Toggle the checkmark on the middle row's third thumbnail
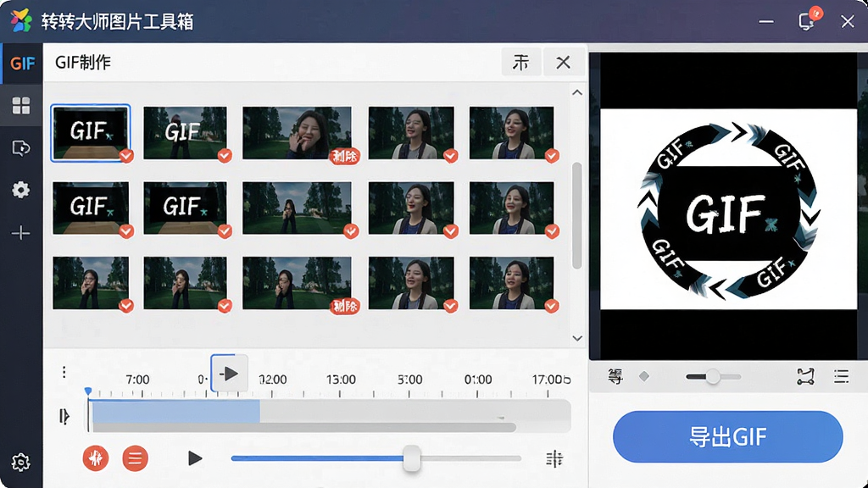 click(351, 230)
